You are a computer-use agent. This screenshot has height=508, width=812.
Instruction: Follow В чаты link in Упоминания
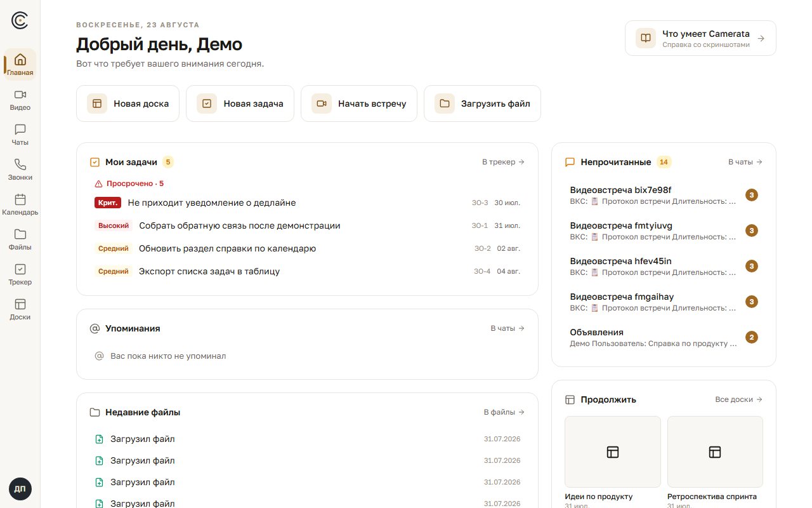(x=507, y=328)
